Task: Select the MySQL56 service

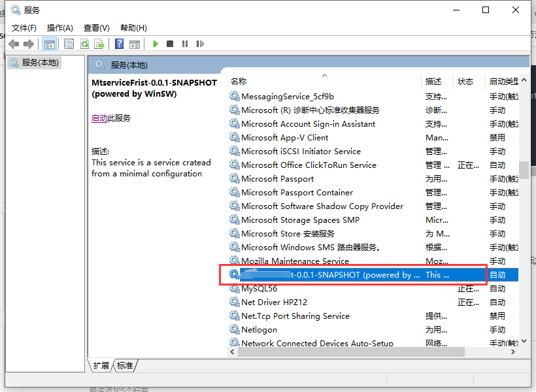Action: click(x=373, y=288)
